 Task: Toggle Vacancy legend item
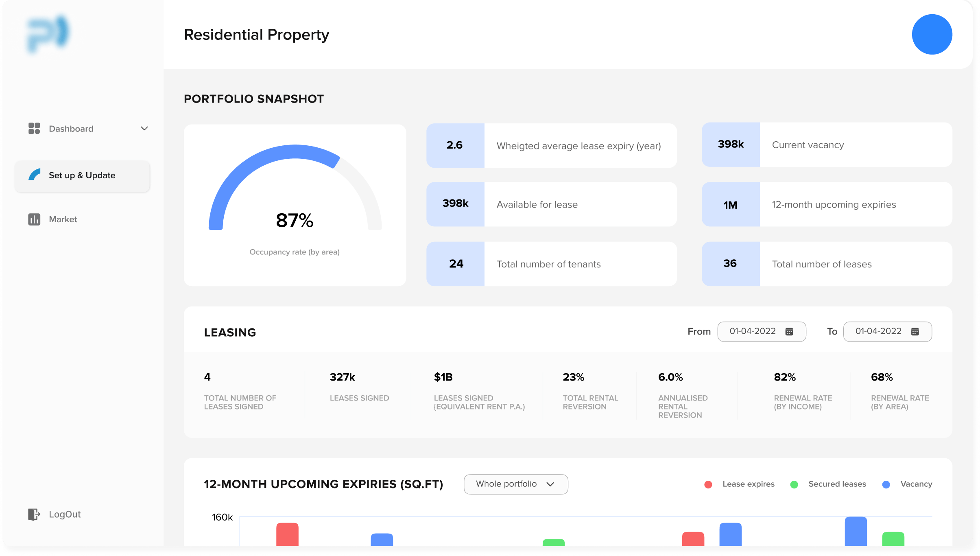[x=916, y=484]
